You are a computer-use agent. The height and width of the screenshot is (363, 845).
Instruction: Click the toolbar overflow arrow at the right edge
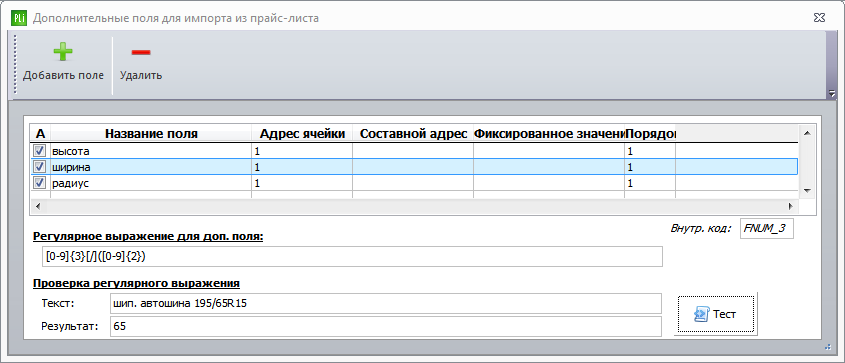pyautogui.click(x=832, y=93)
